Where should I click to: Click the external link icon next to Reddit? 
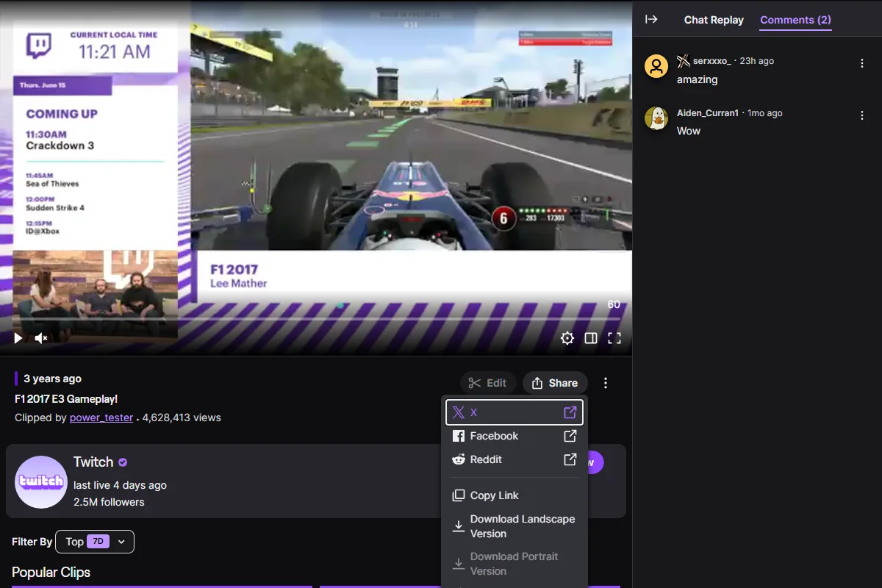click(x=570, y=459)
